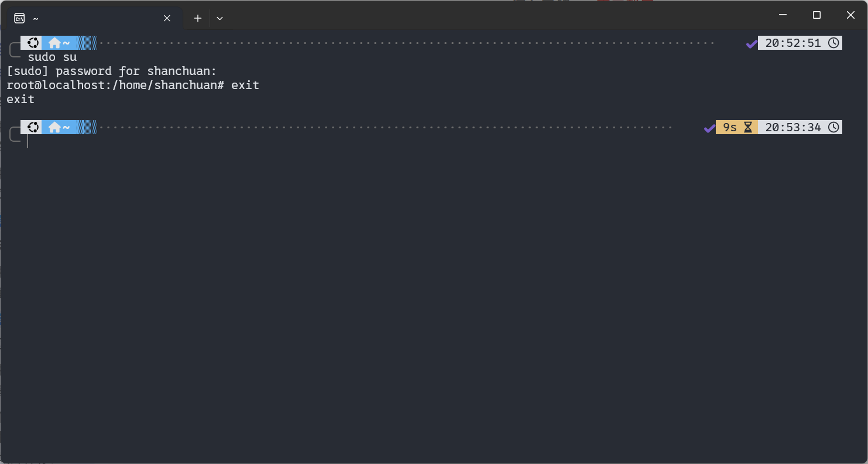Click the hourglass icon next to 9s
The width and height of the screenshot is (868, 464).
click(747, 127)
